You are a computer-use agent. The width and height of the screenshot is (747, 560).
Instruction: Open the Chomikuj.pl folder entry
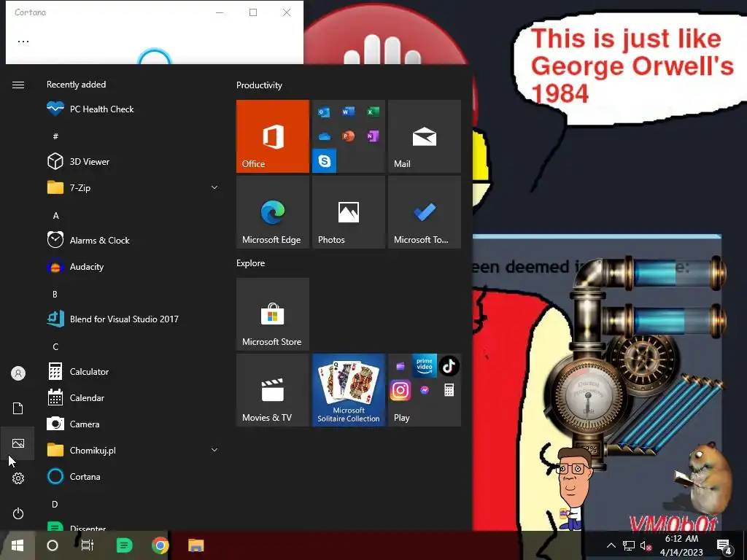[x=133, y=450]
